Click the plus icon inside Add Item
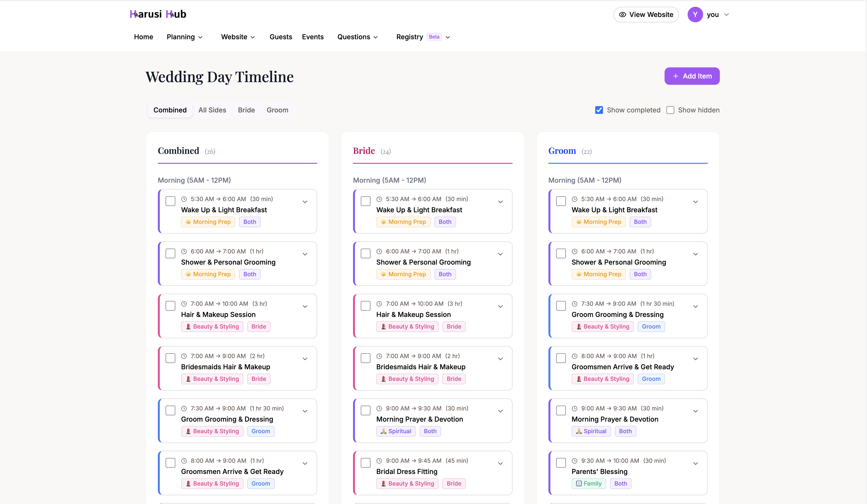Screen dimensions: 867x504 click(675, 76)
